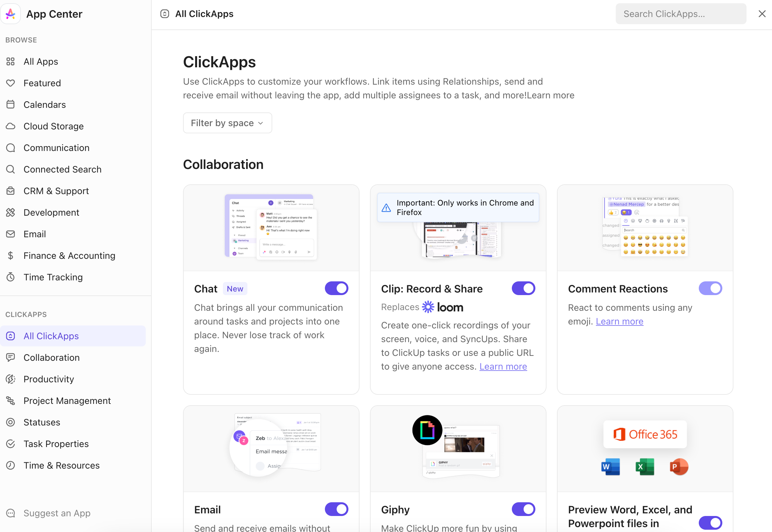This screenshot has width=772, height=532.
Task: Click the Featured heart icon
Action: point(11,83)
